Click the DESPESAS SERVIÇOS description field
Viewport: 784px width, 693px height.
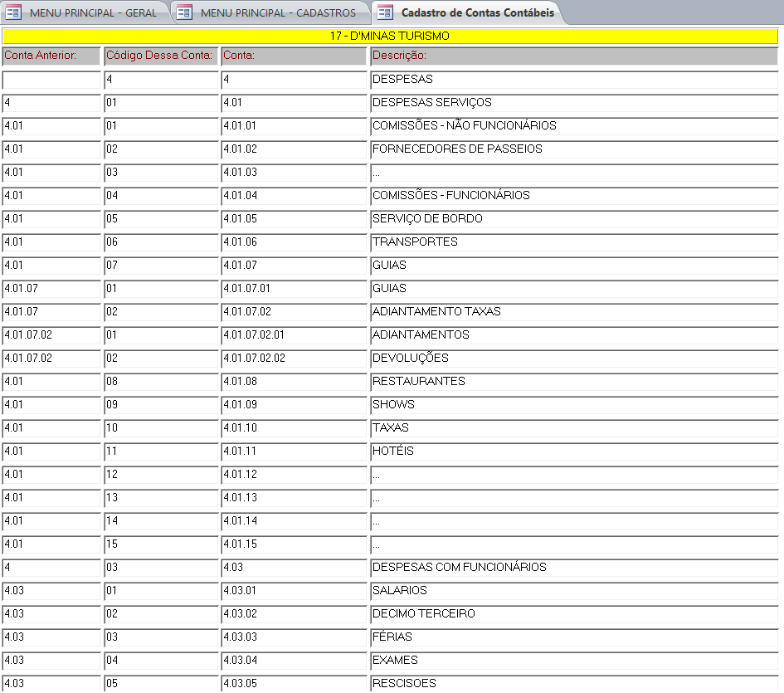[x=572, y=103]
